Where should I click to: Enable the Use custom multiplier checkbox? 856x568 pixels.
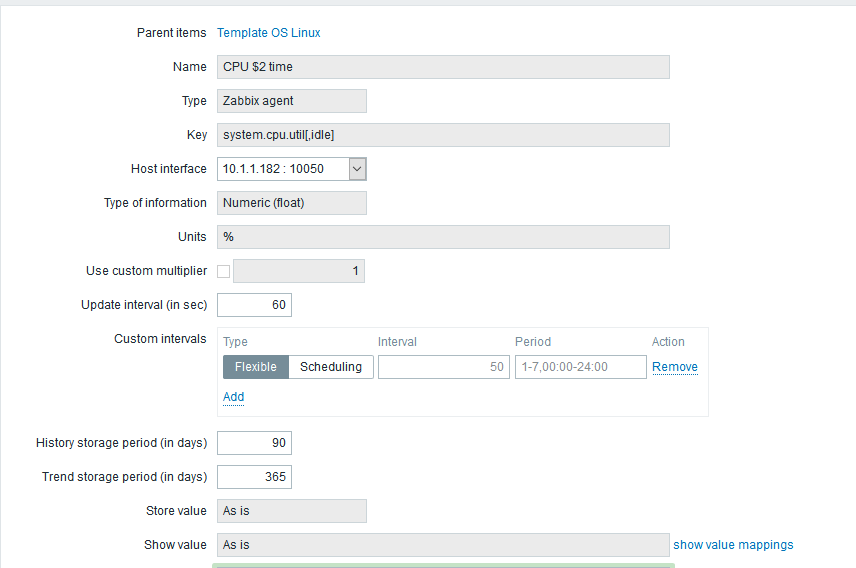point(224,271)
